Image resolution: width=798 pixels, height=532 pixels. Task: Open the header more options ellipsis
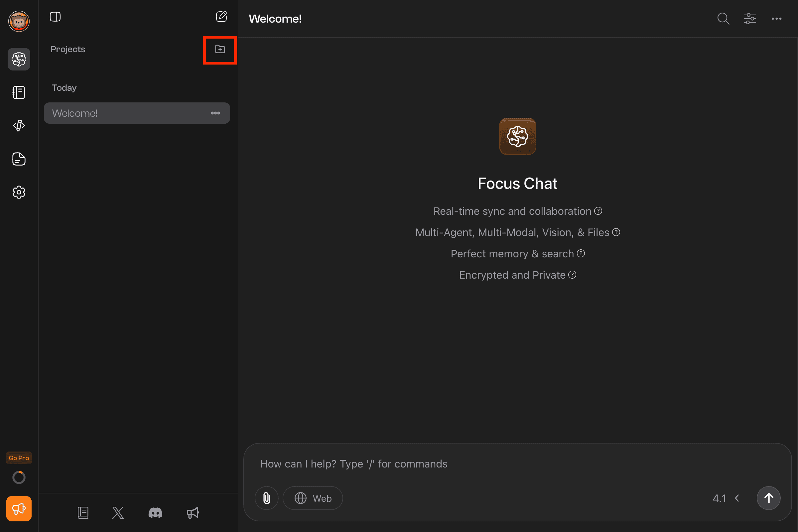pyautogui.click(x=776, y=19)
